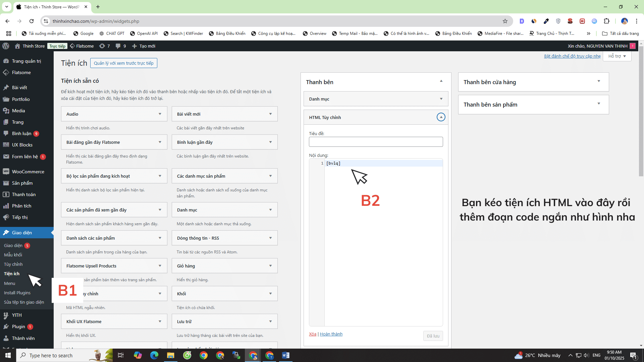The height and width of the screenshot is (362, 644).
Task: Open the Hỗ trợ dropdown
Action: [x=616, y=56]
